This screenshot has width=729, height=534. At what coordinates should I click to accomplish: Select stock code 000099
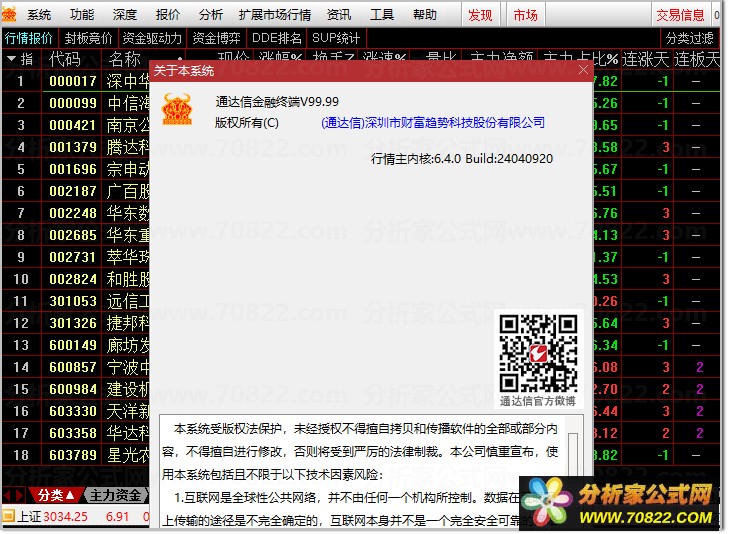click(73, 103)
